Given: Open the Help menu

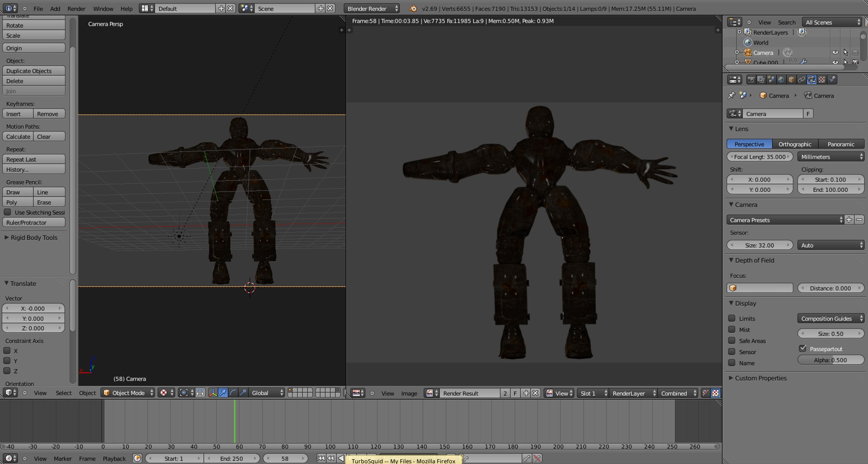Looking at the screenshot, I should (x=127, y=9).
